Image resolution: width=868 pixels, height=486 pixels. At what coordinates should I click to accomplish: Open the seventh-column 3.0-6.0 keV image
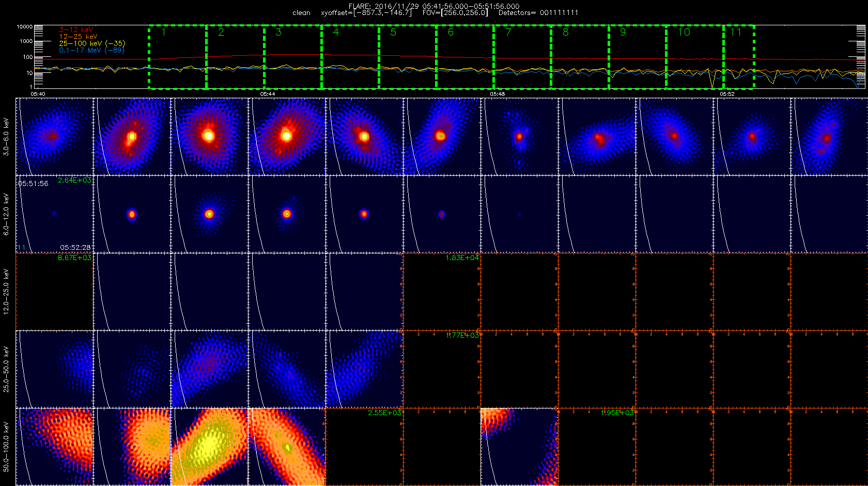[x=519, y=136]
